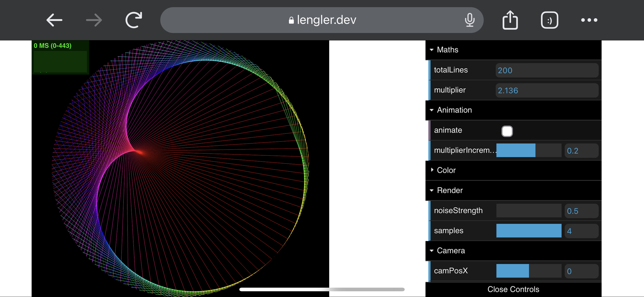
Task: Tap the microphone icon in address bar
Action: click(x=469, y=20)
